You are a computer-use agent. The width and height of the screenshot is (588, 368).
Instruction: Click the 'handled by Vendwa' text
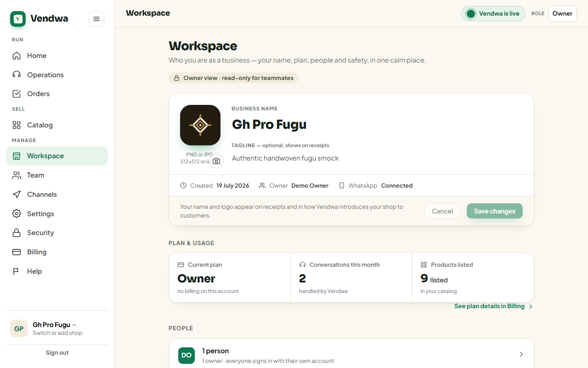tap(323, 291)
